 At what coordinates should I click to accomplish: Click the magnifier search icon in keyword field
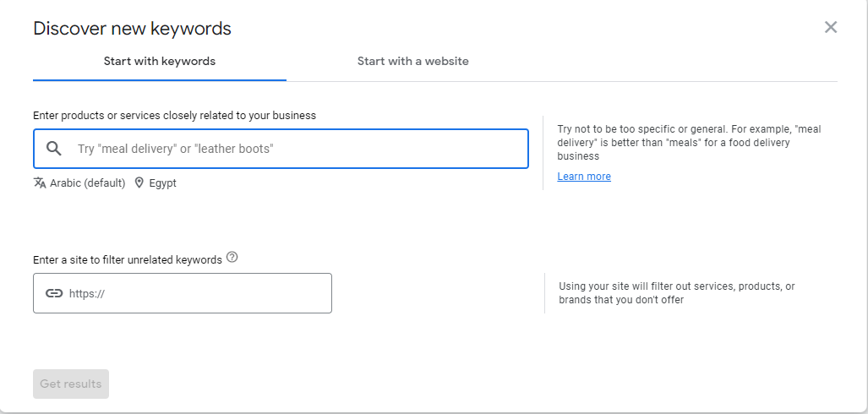54,149
